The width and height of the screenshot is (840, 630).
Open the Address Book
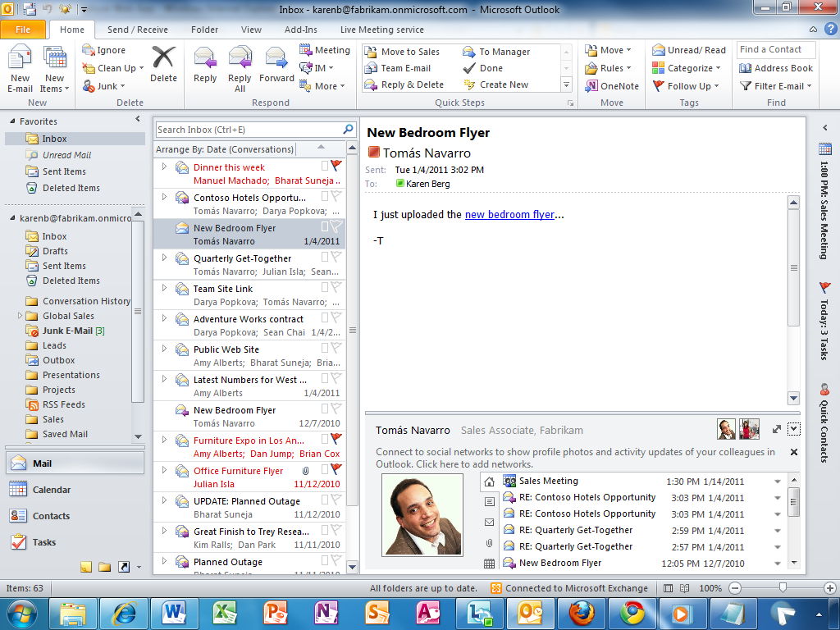click(776, 68)
